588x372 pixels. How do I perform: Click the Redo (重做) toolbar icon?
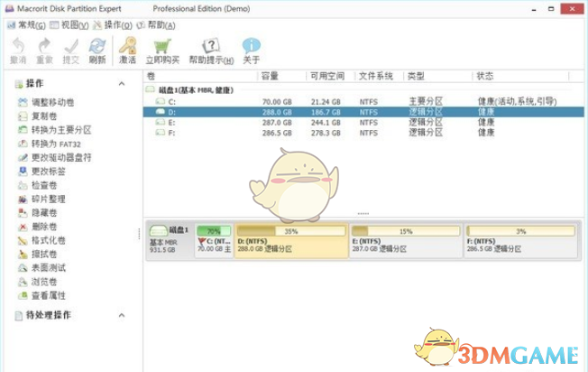[44, 46]
